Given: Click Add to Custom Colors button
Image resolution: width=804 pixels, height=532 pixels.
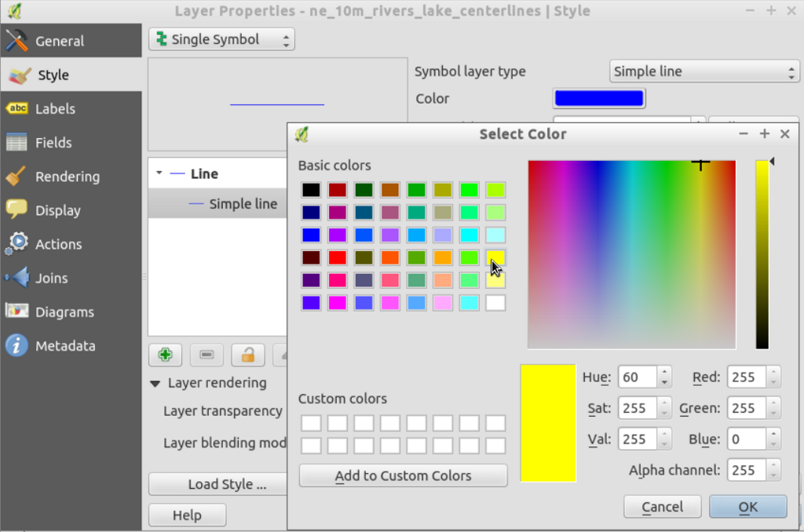Looking at the screenshot, I should click(x=403, y=476).
